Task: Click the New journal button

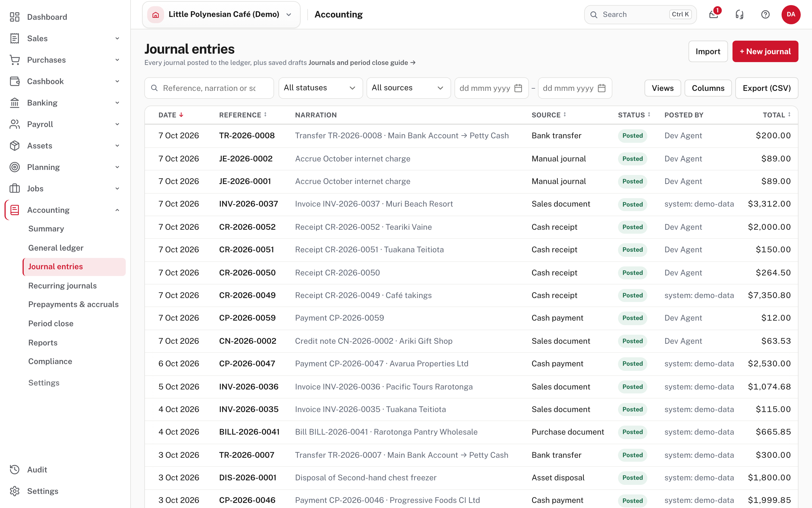Action: tap(765, 51)
